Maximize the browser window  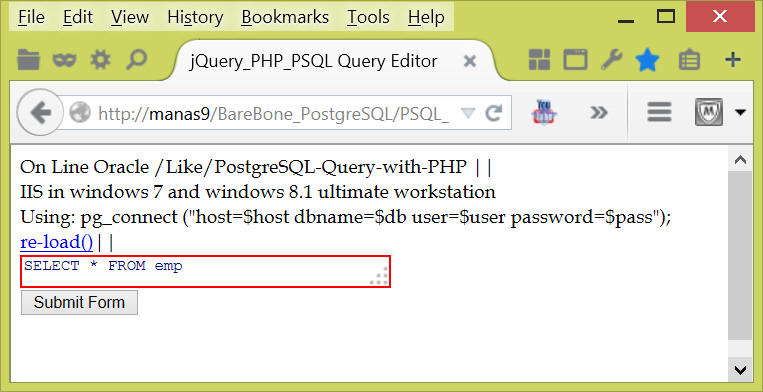(666, 17)
